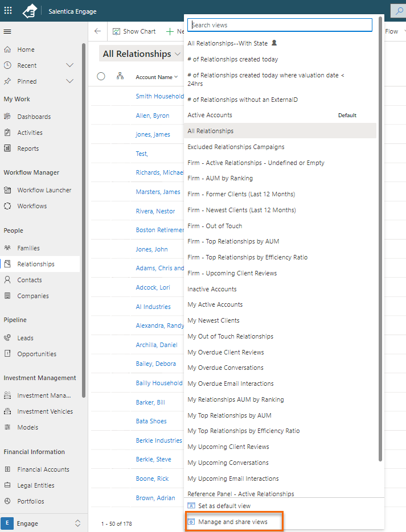The width and height of the screenshot is (406, 532).
Task: Open Dashboards from the sidebar
Action: click(34, 117)
